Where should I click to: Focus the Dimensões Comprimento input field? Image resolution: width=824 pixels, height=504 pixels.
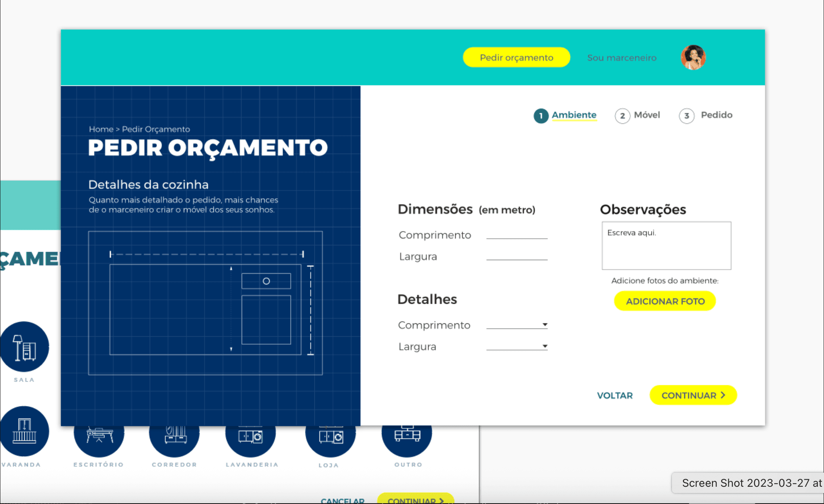click(x=517, y=234)
